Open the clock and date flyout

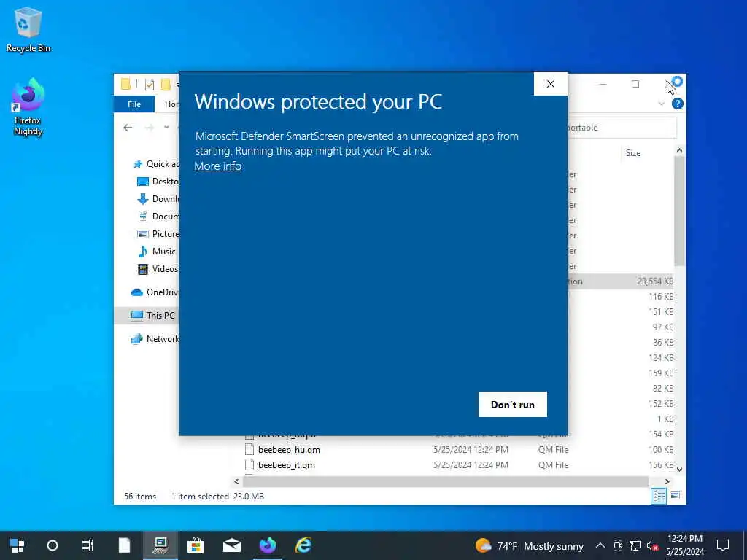(x=684, y=545)
